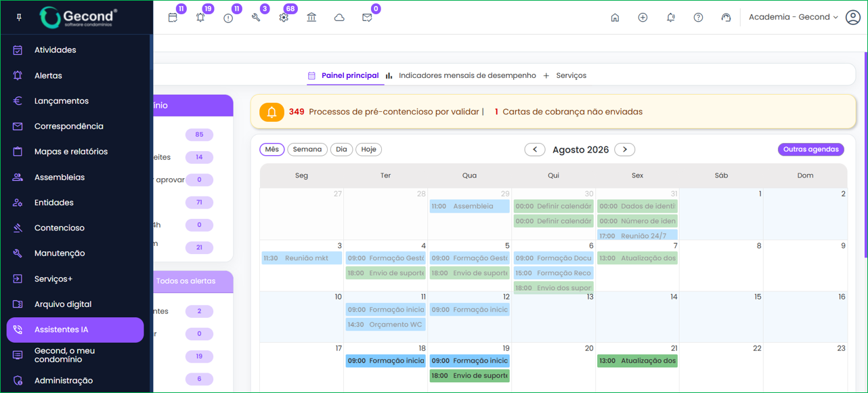The width and height of the screenshot is (868, 393).
Task: Jump to today with Hoje
Action: tap(368, 150)
